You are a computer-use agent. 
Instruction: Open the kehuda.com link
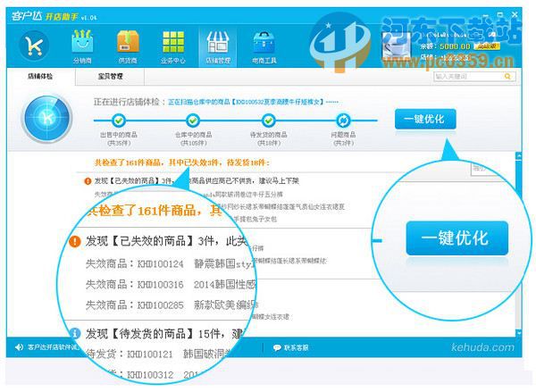(x=482, y=347)
